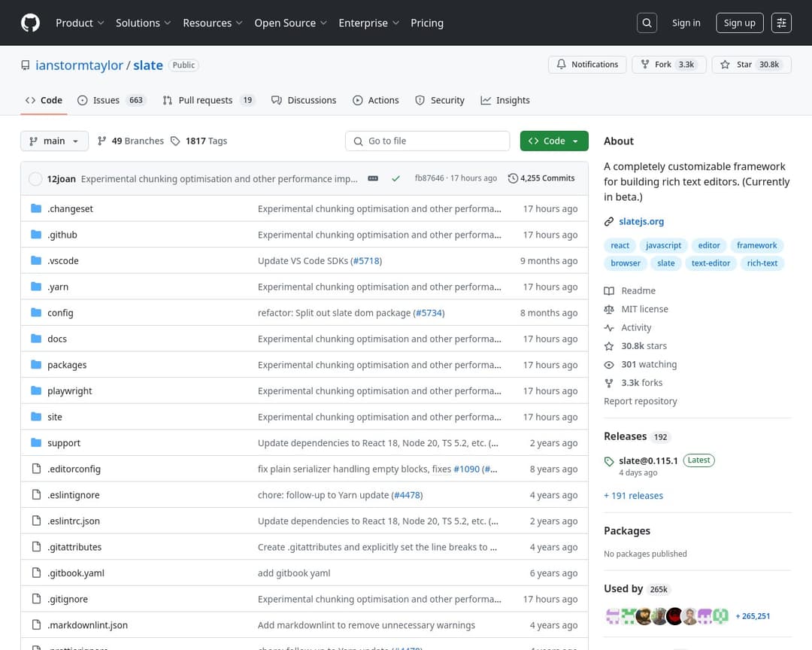The width and height of the screenshot is (812, 650).
Task: Click the Go to file search field
Action: [427, 141]
